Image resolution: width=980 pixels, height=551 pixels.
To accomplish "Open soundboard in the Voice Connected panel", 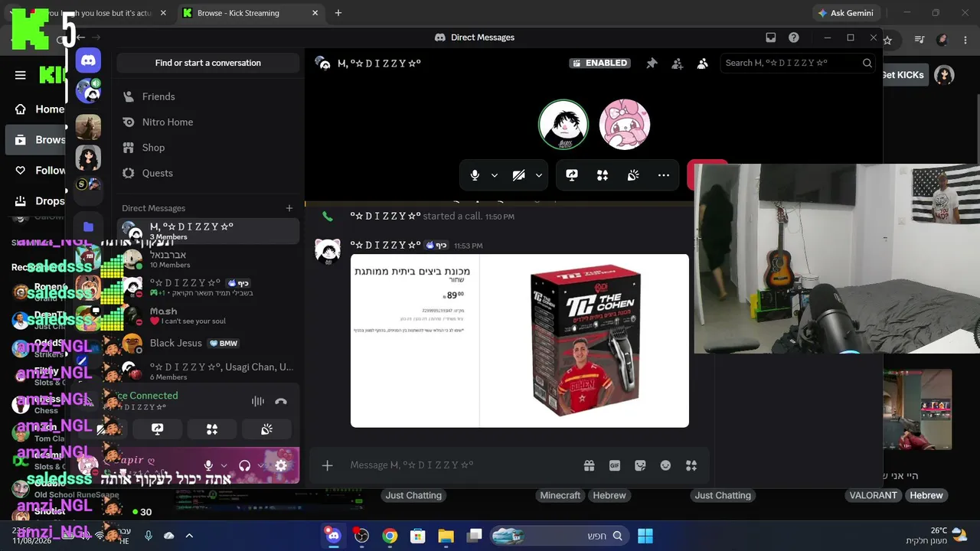I will 266,429.
